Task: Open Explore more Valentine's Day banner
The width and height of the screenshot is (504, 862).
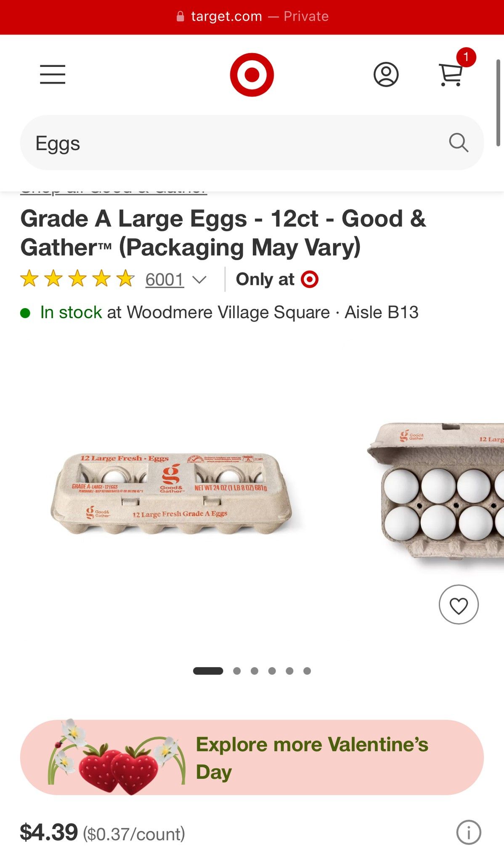Action: tap(252, 757)
